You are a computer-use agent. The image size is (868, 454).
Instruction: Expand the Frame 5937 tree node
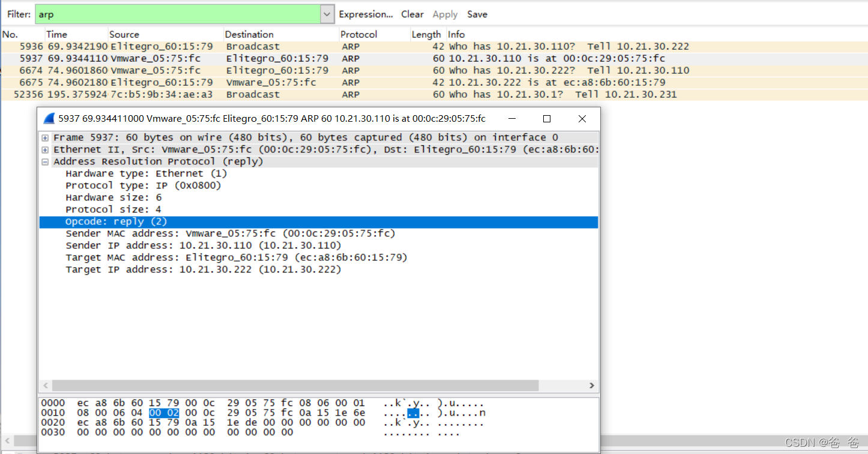point(45,138)
